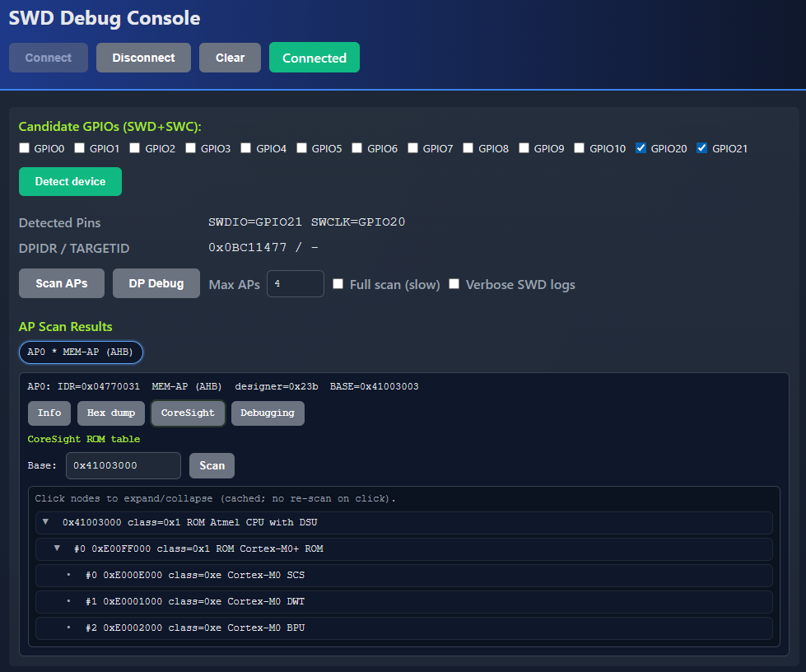The image size is (806, 672).
Task: Collapse the 0x41003000 Atmel ROM node
Action: pyautogui.click(x=46, y=522)
